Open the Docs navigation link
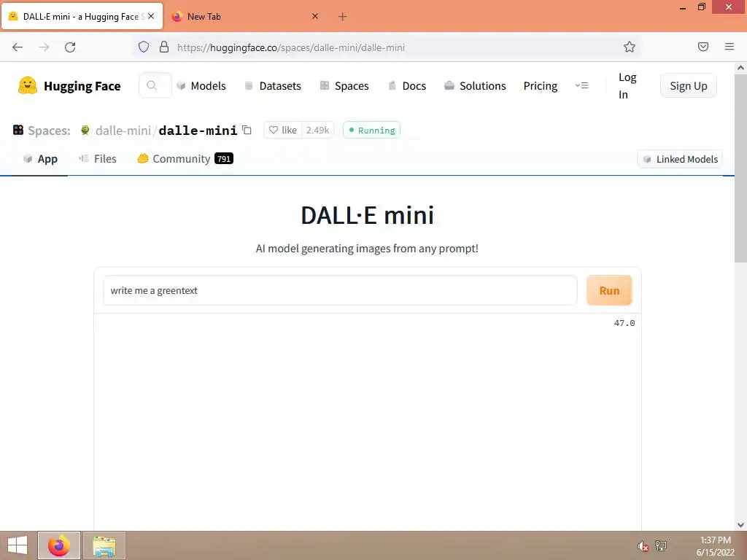Viewport: 747px width, 560px height. (x=407, y=86)
